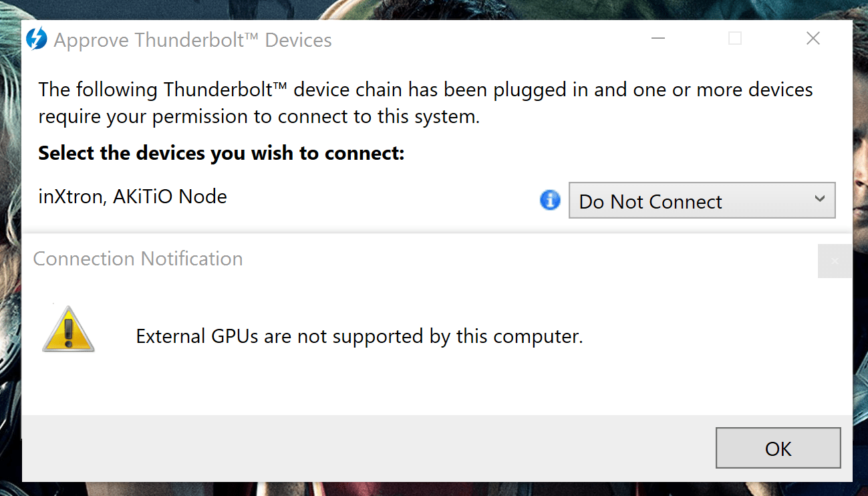Click the chevron arrow of the connection dropdown
868x496 pixels.
pos(820,199)
